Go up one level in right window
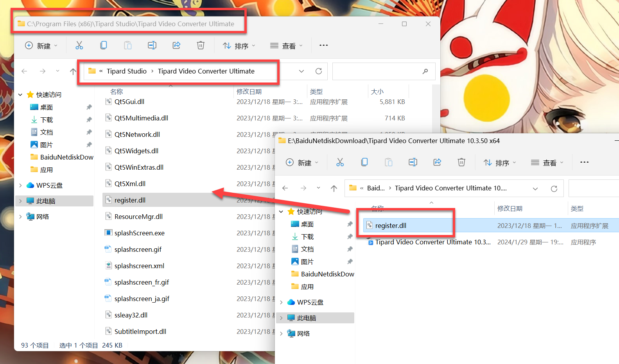The width and height of the screenshot is (619, 364). [x=334, y=188]
